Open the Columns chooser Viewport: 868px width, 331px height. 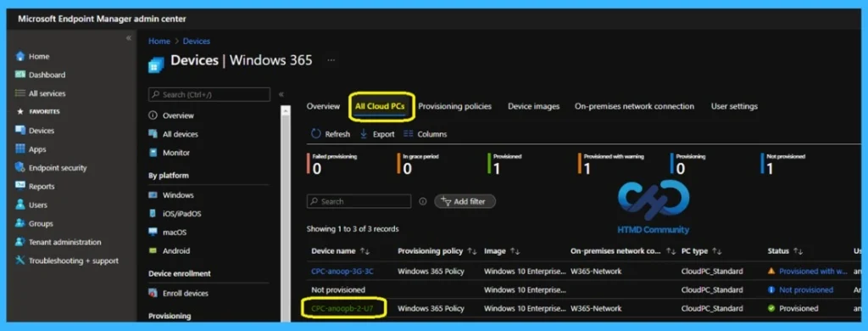[426, 134]
